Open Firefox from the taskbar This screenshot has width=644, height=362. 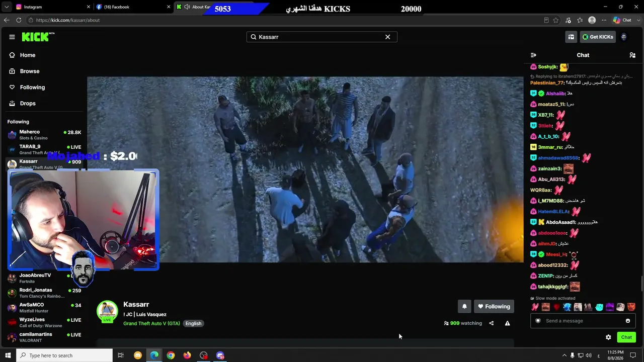[x=187, y=355]
